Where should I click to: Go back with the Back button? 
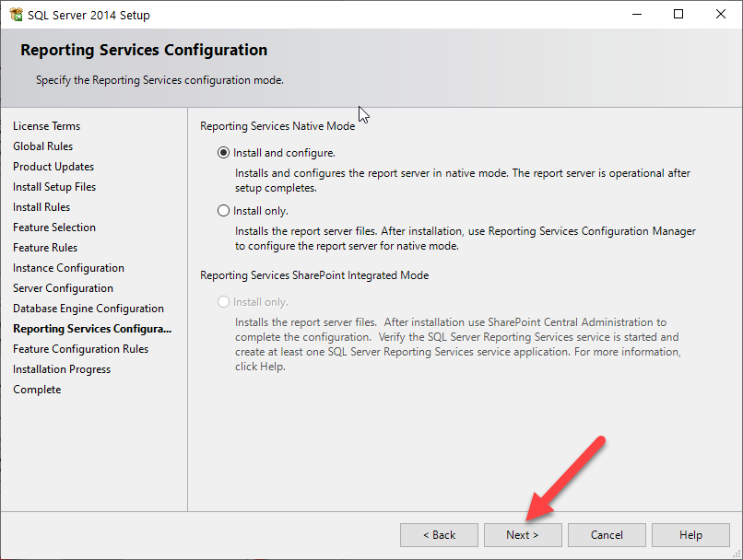[439, 535]
